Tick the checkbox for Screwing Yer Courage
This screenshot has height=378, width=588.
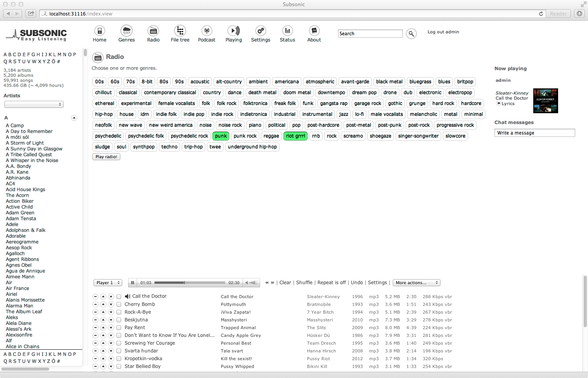[x=119, y=343]
